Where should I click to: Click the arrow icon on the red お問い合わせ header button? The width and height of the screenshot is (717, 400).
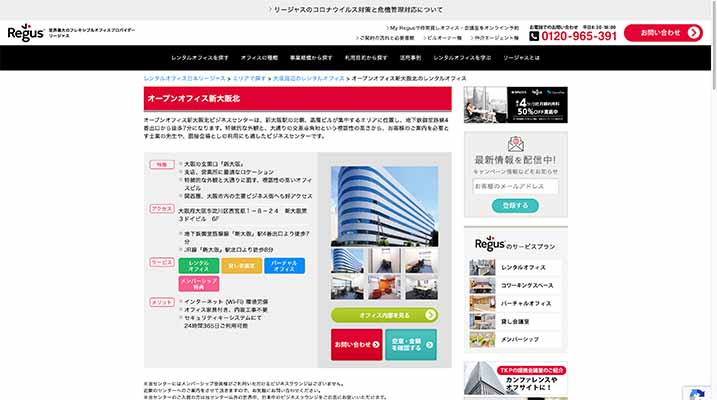coord(694,33)
